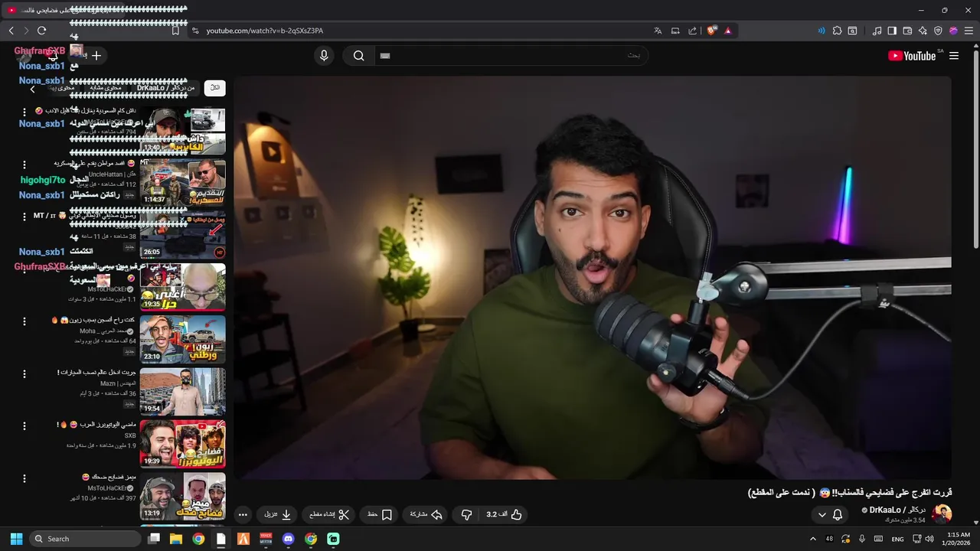Click the Windows taskbar Search box
Screen dimensions: 980x551
pyautogui.click(x=86, y=539)
